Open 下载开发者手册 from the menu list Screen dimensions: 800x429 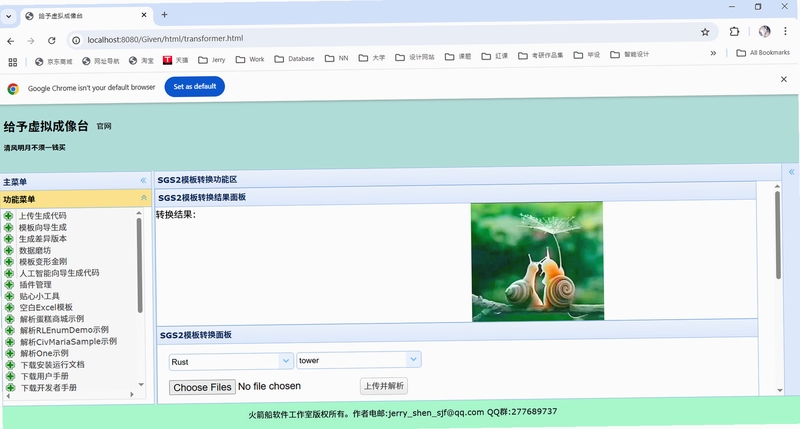click(48, 388)
